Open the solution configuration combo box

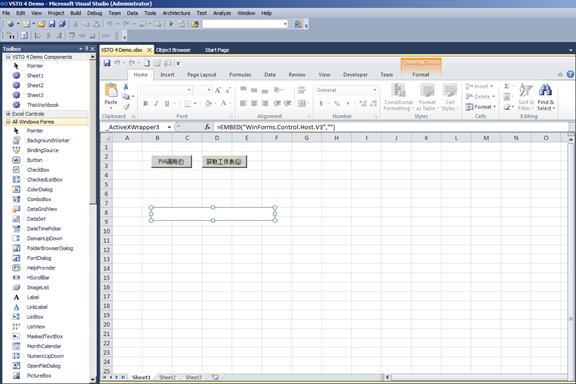pyautogui.click(x=245, y=24)
